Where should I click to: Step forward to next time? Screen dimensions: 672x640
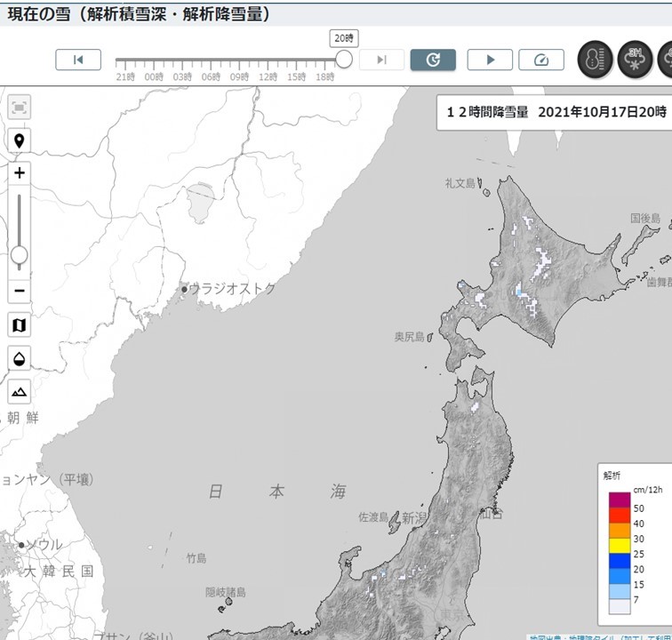pyautogui.click(x=381, y=60)
